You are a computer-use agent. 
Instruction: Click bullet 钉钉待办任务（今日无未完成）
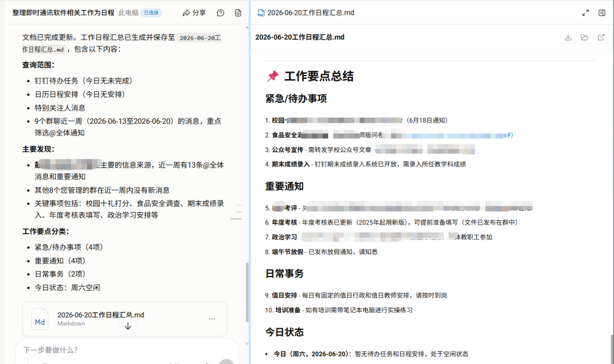point(85,81)
